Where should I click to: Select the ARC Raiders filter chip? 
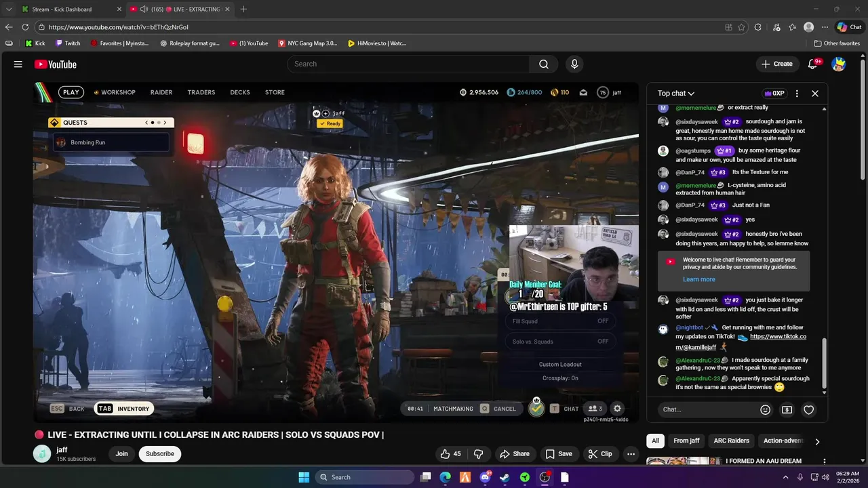tap(731, 441)
